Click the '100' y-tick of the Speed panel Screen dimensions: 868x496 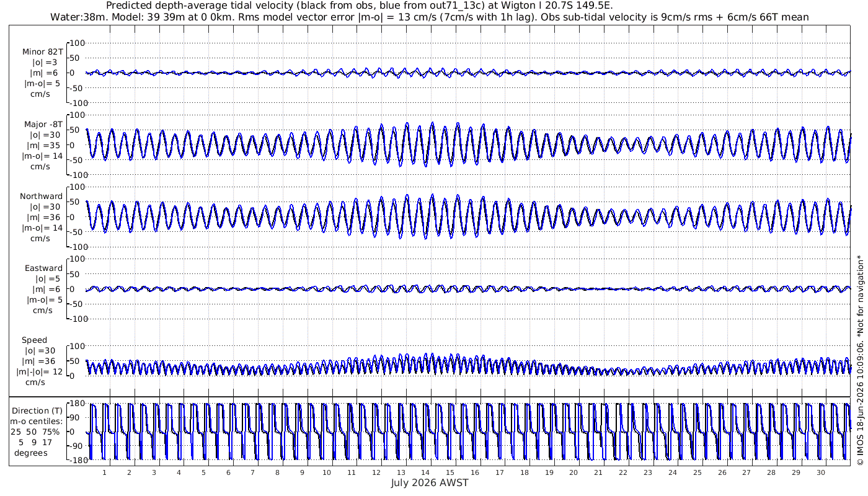pyautogui.click(x=76, y=346)
